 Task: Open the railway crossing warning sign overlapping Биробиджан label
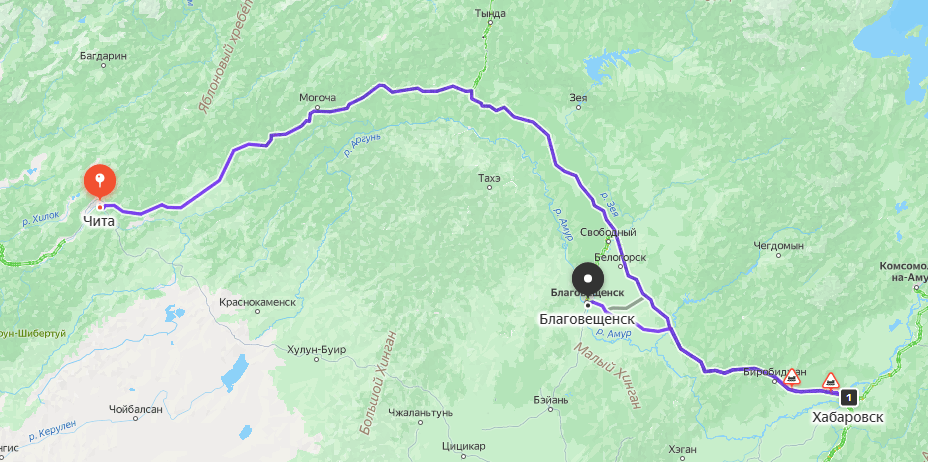coord(792,376)
